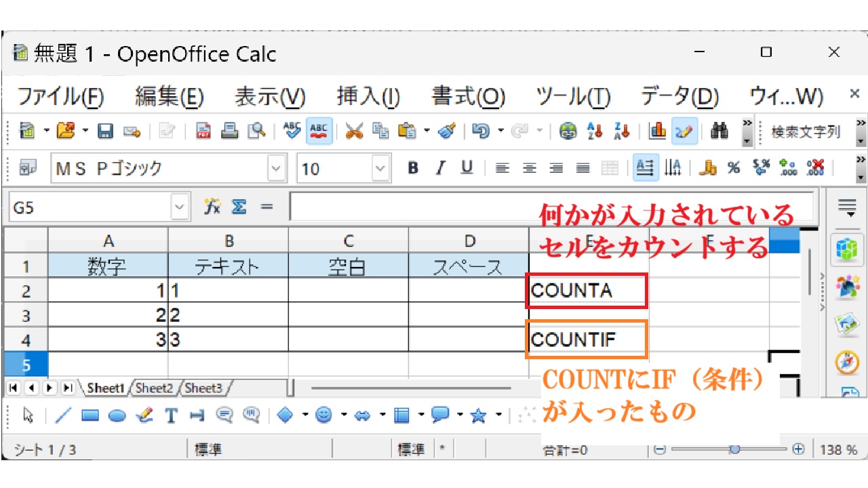Save the spreadsheet with the floppy icon
868x488 pixels.
click(x=105, y=131)
